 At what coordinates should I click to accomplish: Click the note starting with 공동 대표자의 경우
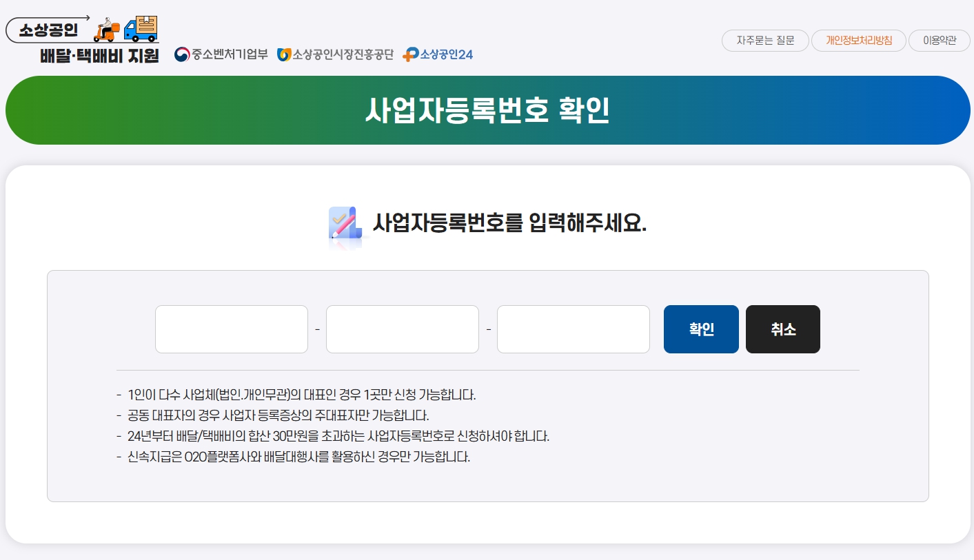click(x=278, y=415)
